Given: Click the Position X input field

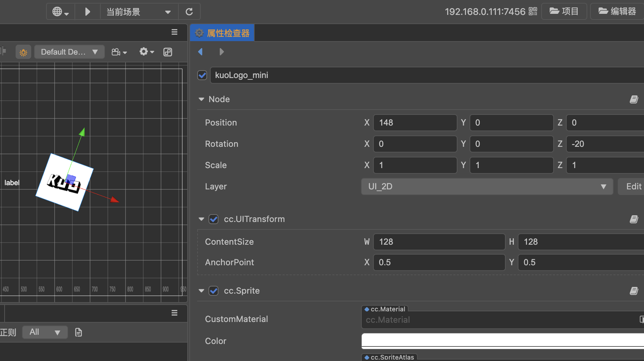Looking at the screenshot, I should tap(415, 123).
